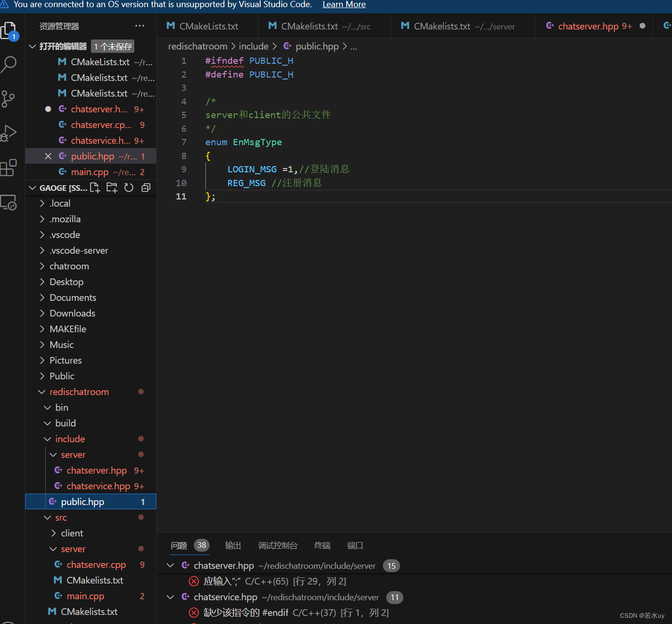Screen dimensions: 672x624
Task: Collapse the open editors section
Action: tap(32, 46)
